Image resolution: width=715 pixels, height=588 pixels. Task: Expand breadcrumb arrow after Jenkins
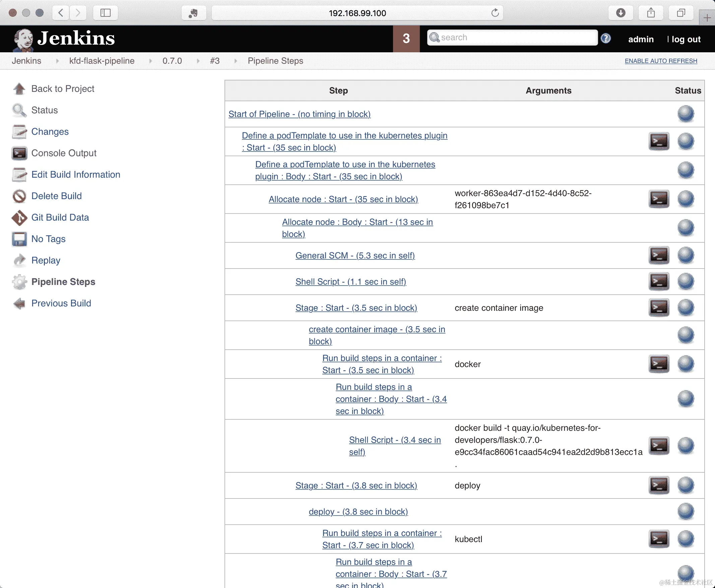click(57, 61)
